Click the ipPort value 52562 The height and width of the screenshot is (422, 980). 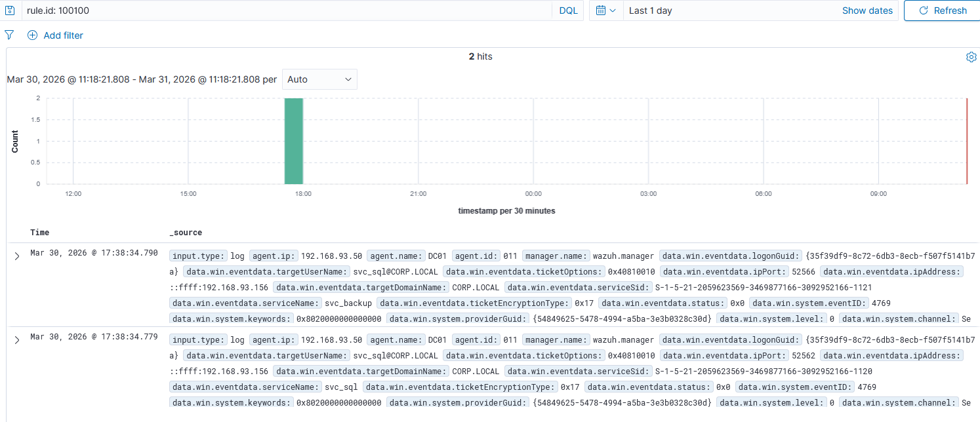805,355
